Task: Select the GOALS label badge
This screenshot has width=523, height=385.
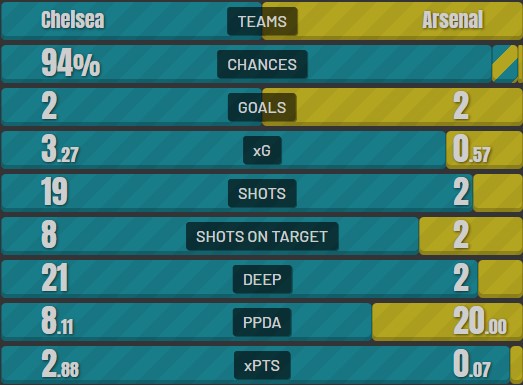Action: click(x=262, y=107)
